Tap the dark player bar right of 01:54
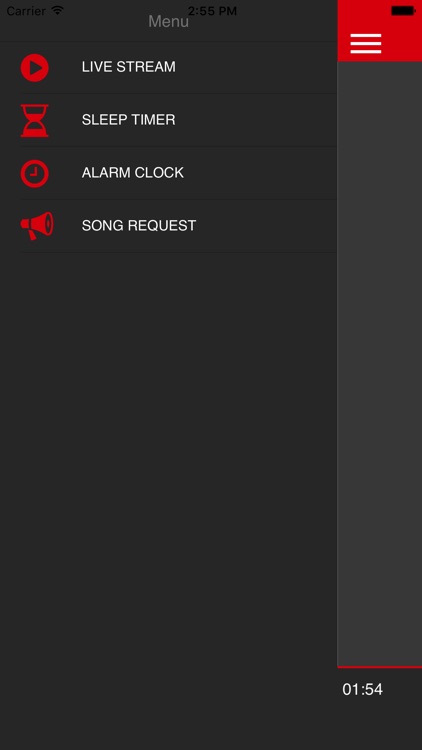422x750 pixels. pos(403,690)
